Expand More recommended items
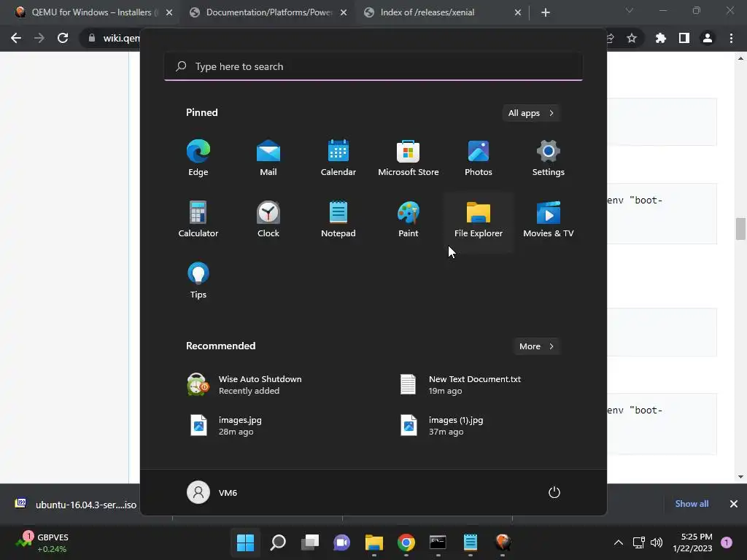 536,346
